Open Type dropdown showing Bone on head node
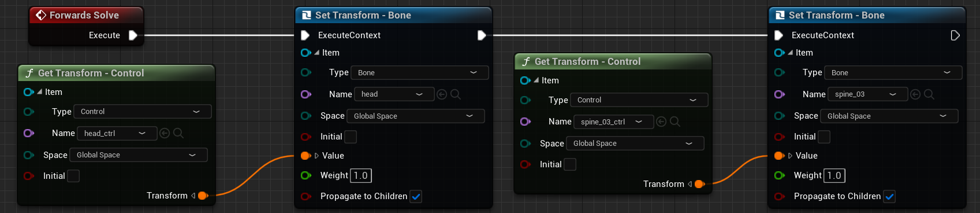This screenshot has width=980, height=213. pos(420,72)
